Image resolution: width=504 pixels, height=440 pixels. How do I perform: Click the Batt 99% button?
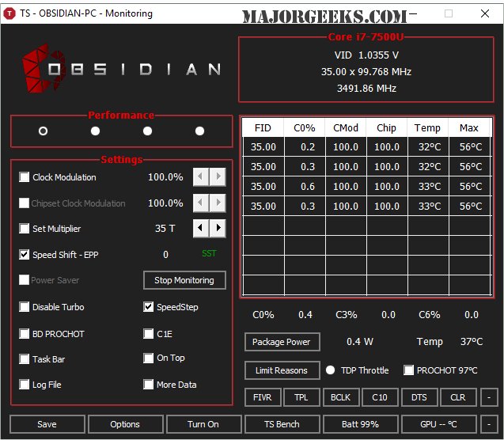pos(360,424)
